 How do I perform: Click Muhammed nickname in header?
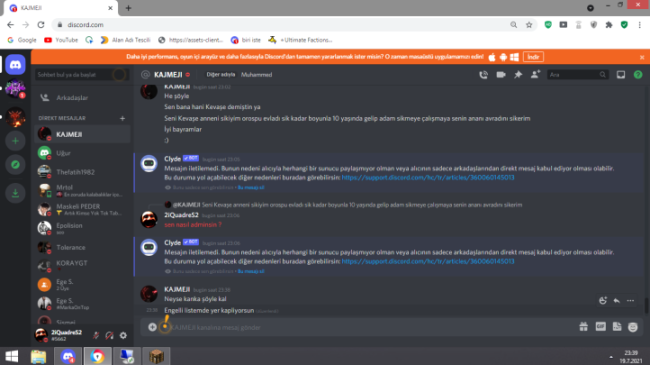[x=256, y=75]
